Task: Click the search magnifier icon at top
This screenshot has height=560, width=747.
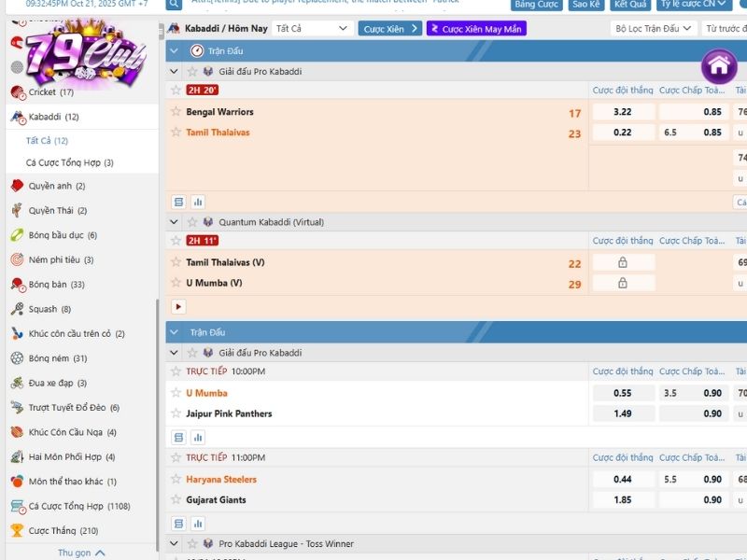Action: coord(175,5)
